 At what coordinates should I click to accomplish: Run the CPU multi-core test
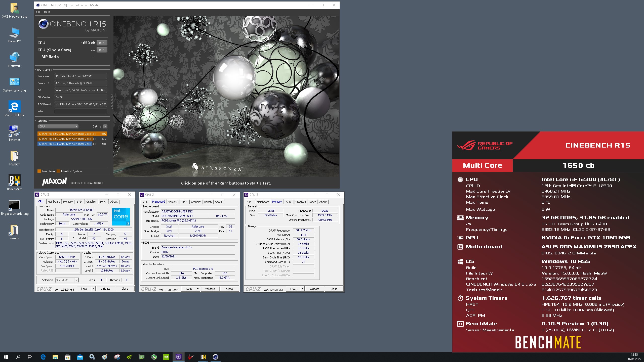click(102, 43)
